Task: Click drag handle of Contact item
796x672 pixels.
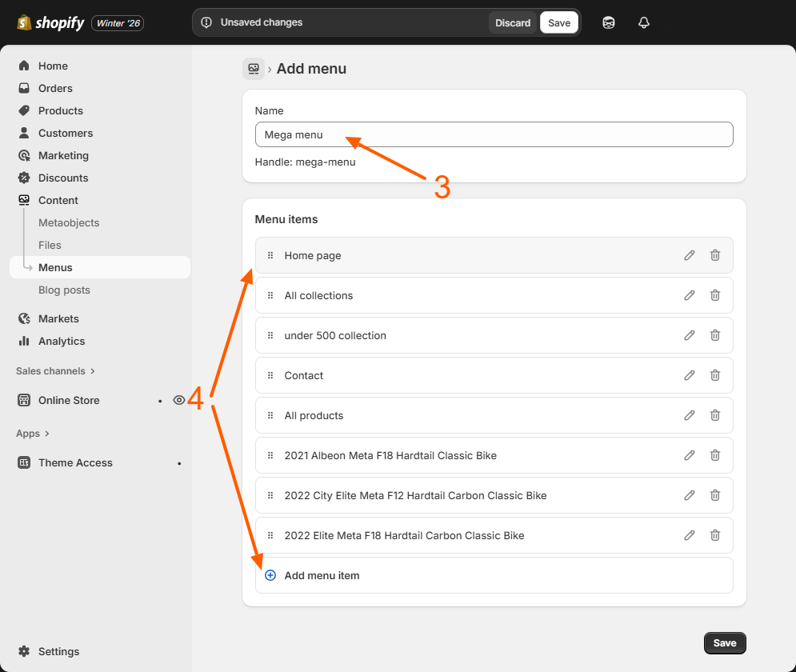Action: [270, 375]
